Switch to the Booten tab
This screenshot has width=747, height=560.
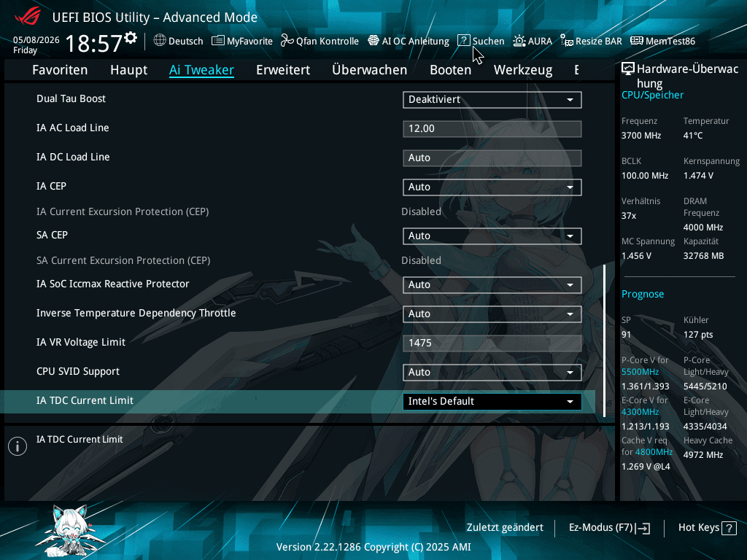point(450,70)
